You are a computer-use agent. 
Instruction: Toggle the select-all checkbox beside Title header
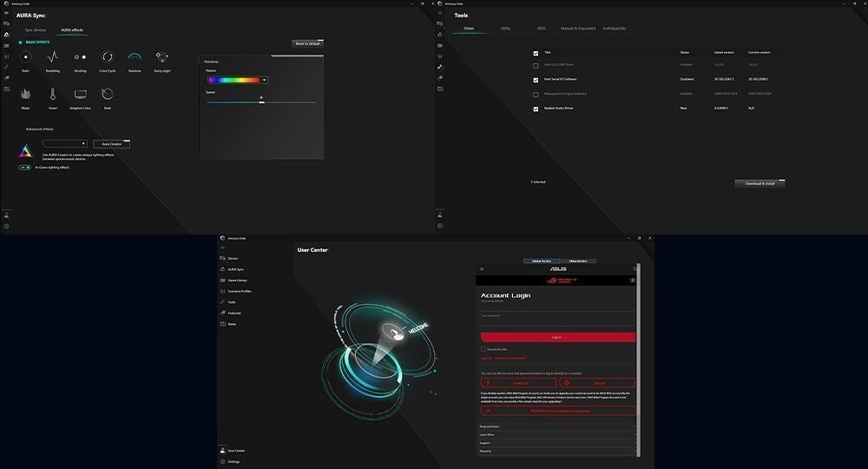click(536, 53)
